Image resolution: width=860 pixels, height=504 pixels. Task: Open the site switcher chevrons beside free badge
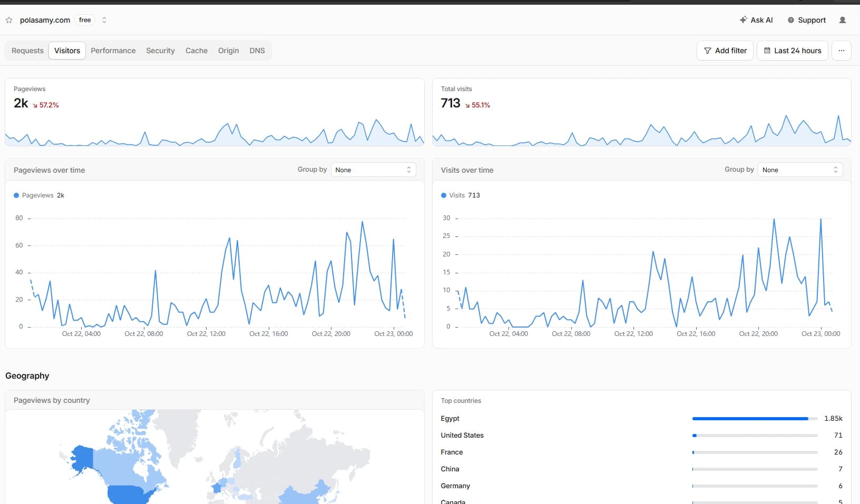[104, 20]
